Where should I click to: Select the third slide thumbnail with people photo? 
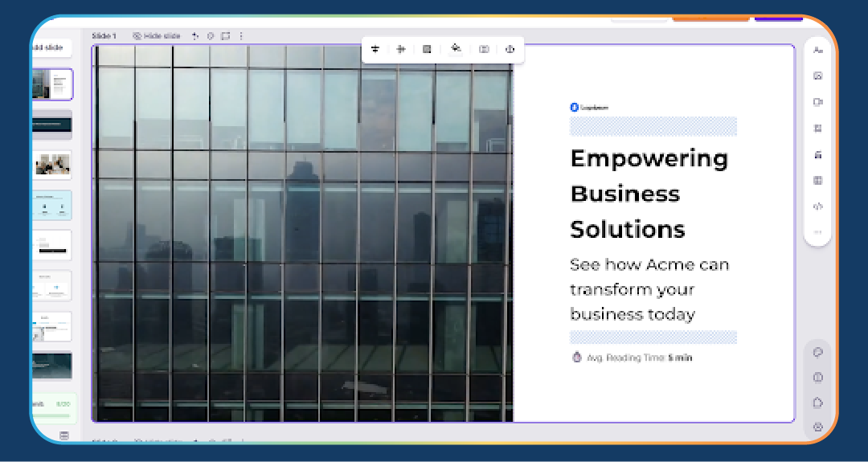(52, 165)
